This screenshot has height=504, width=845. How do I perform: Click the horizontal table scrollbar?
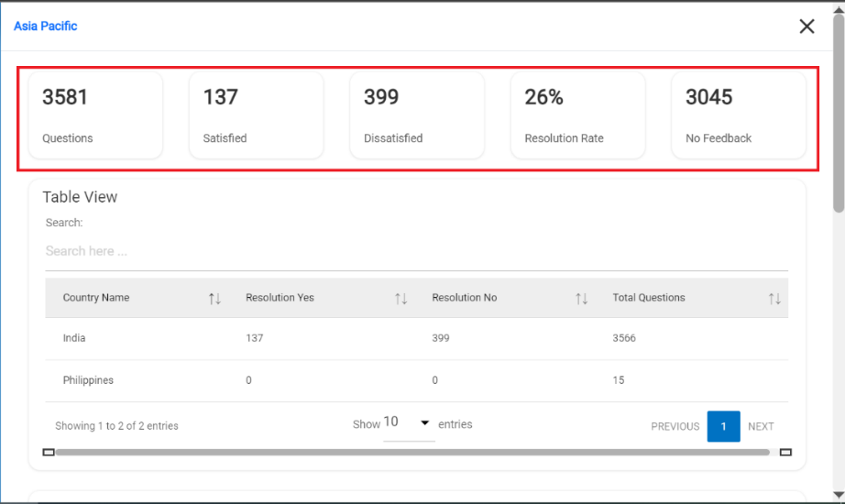pyautogui.click(x=412, y=452)
